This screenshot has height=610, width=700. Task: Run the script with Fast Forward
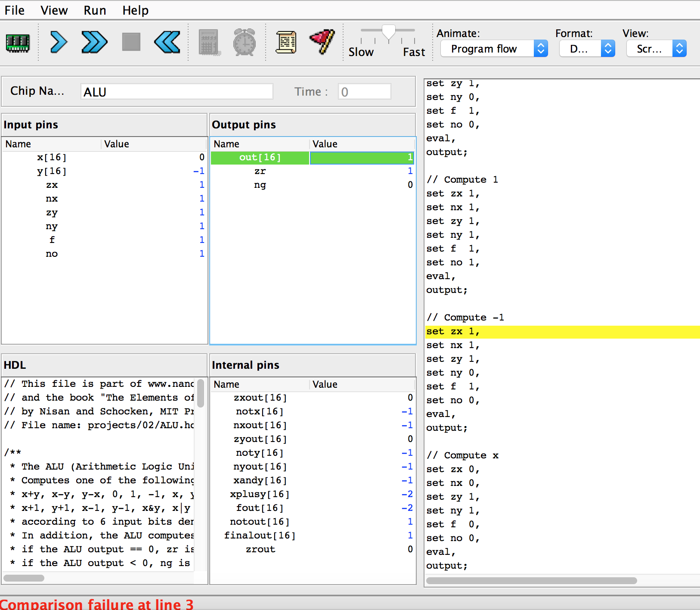click(x=94, y=43)
